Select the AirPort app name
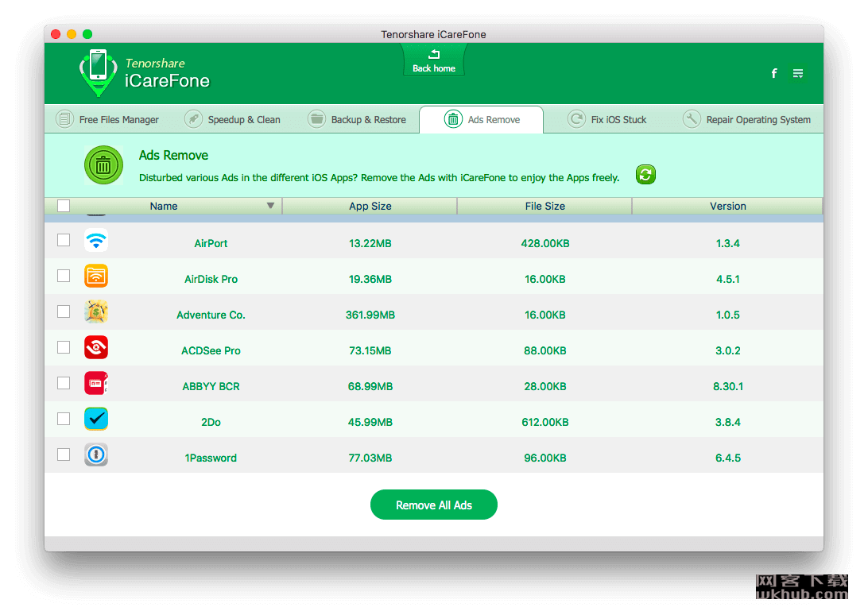The height and width of the screenshot is (615, 868). 211,244
